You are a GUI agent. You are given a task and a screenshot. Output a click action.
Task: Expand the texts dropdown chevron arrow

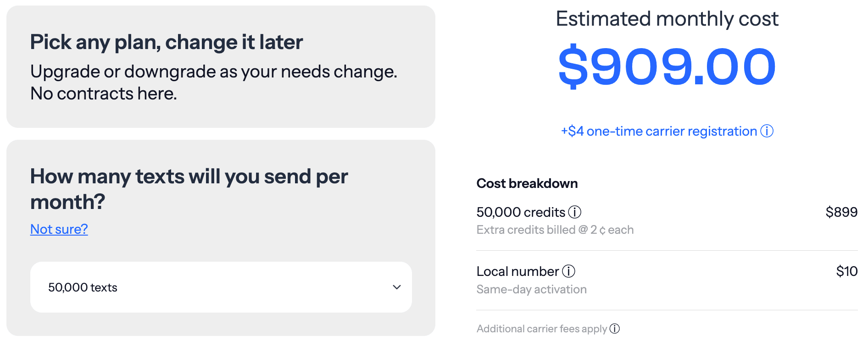pos(397,287)
